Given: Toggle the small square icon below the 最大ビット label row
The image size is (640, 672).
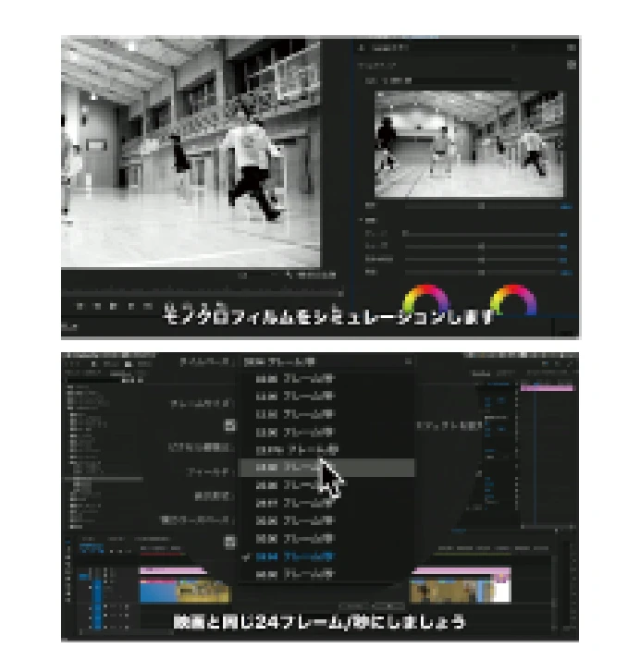Looking at the screenshot, I should [x=230, y=542].
